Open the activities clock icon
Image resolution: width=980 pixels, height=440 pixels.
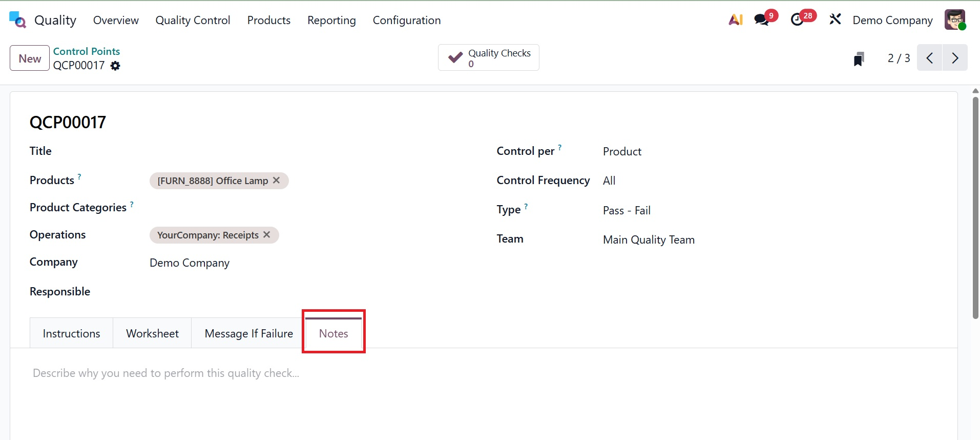(x=798, y=20)
